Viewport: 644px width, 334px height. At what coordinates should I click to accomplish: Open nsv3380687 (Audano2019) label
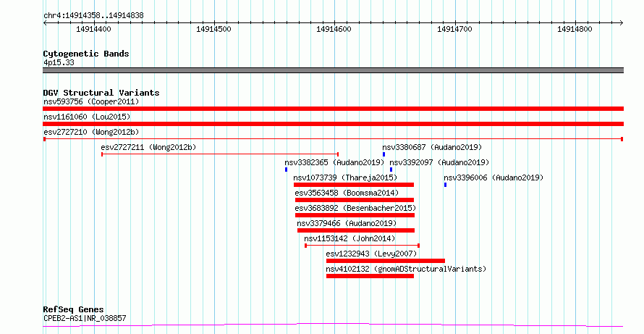pyautogui.click(x=432, y=147)
